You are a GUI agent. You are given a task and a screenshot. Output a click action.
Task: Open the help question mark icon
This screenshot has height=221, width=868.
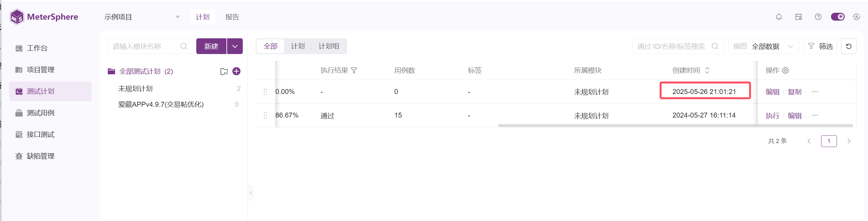point(818,17)
